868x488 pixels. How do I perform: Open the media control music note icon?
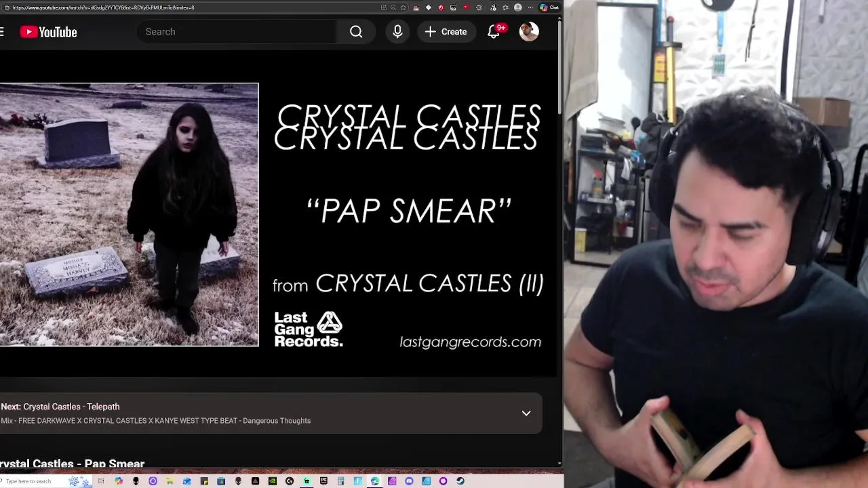(x=493, y=7)
